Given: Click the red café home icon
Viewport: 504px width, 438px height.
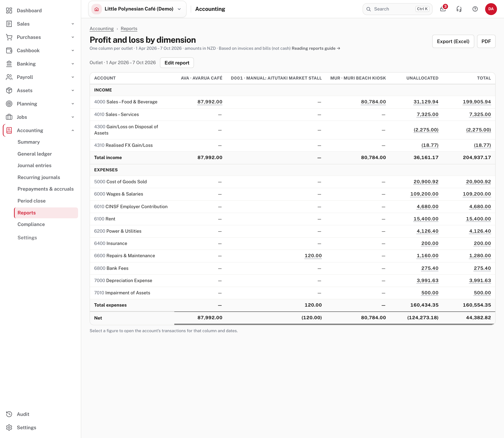Looking at the screenshot, I should pyautogui.click(x=97, y=9).
